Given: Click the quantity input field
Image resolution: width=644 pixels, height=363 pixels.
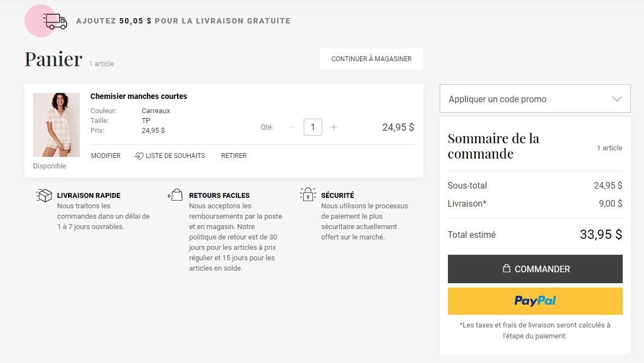Looking at the screenshot, I should [x=312, y=127].
